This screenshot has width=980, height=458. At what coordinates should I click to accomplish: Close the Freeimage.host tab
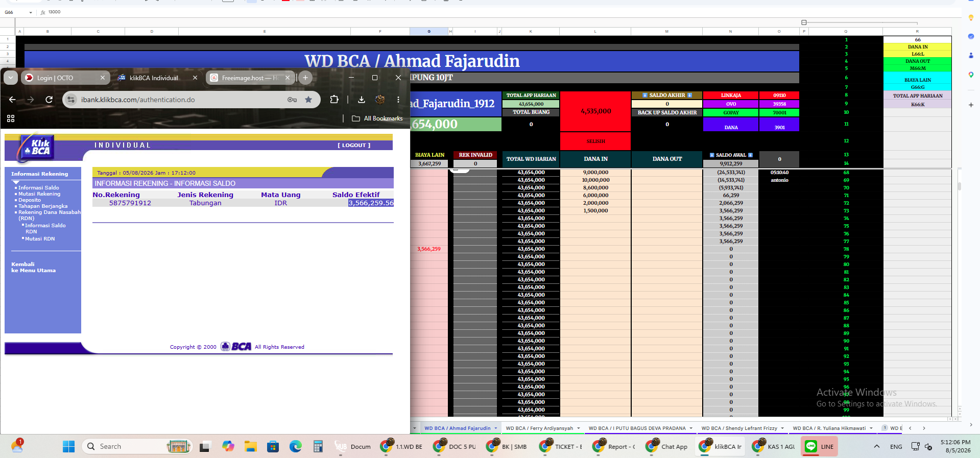(x=288, y=78)
